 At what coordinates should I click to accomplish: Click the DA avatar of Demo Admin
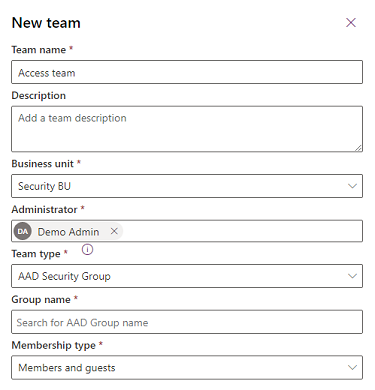(23, 231)
